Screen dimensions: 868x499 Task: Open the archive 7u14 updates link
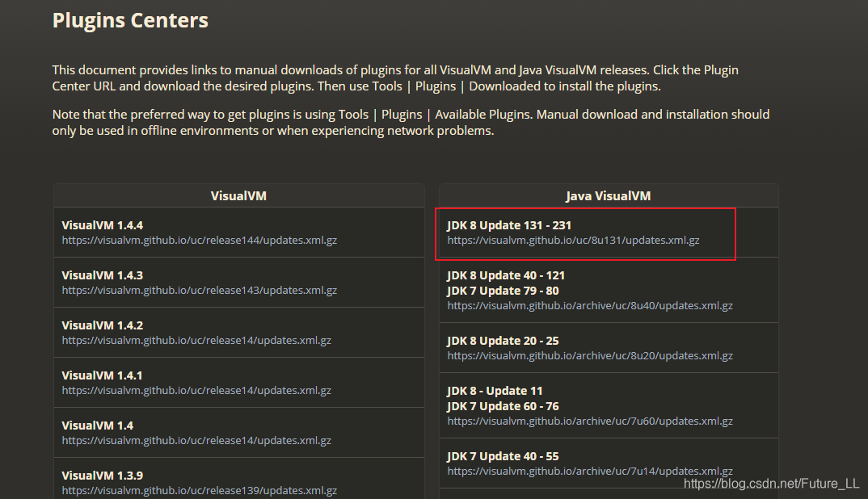pos(590,471)
